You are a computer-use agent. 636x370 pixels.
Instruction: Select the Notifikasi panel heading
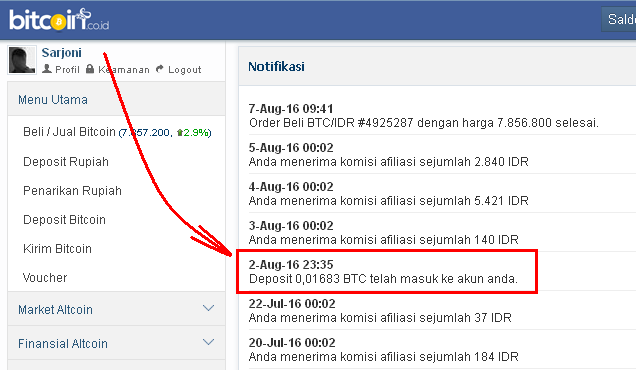tap(276, 67)
